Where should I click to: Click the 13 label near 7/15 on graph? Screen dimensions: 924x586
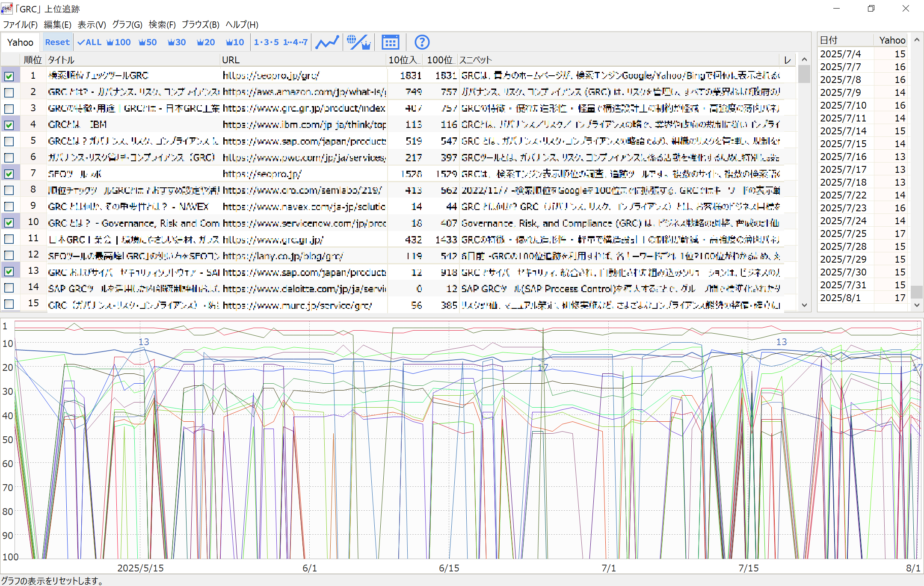(782, 342)
